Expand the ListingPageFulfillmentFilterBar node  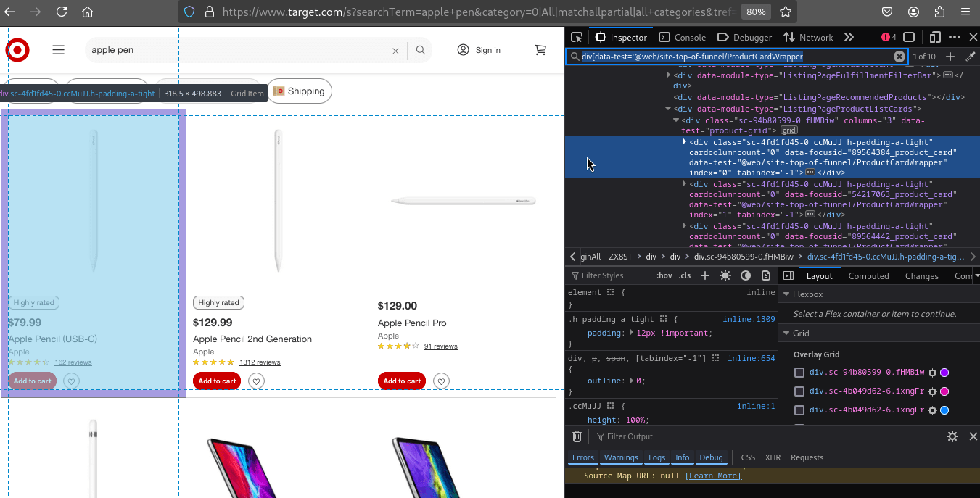pos(669,75)
